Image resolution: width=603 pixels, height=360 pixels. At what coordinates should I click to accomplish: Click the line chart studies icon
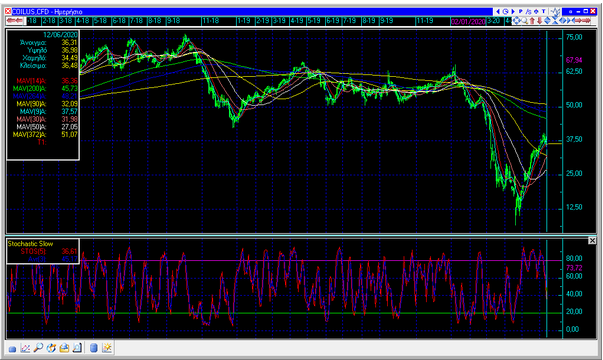pos(25,348)
